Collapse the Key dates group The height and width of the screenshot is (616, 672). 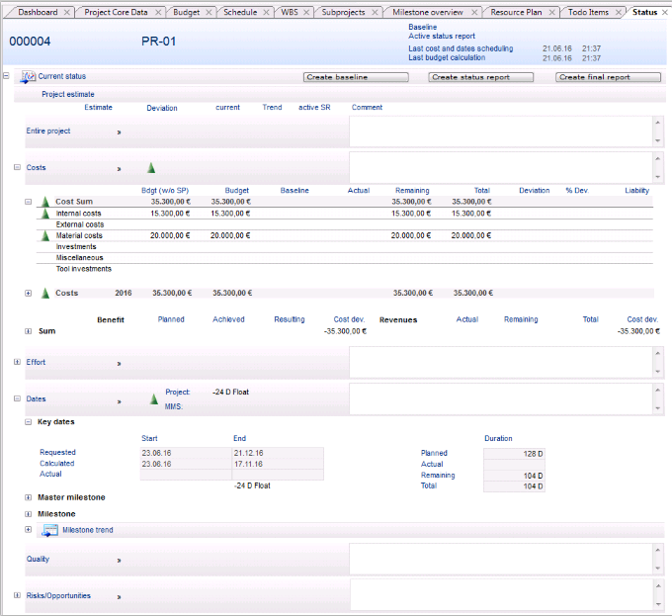click(x=29, y=422)
